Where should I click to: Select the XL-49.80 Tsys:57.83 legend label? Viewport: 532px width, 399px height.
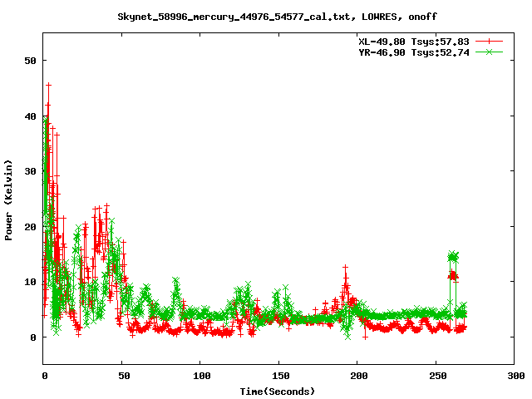coord(414,42)
